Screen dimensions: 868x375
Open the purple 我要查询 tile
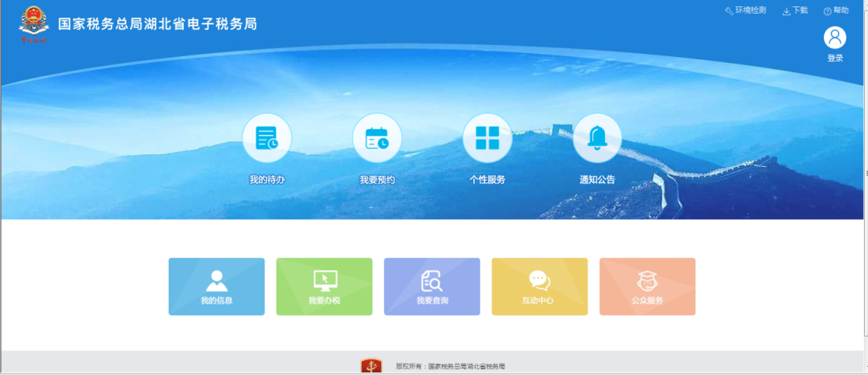pyautogui.click(x=432, y=287)
